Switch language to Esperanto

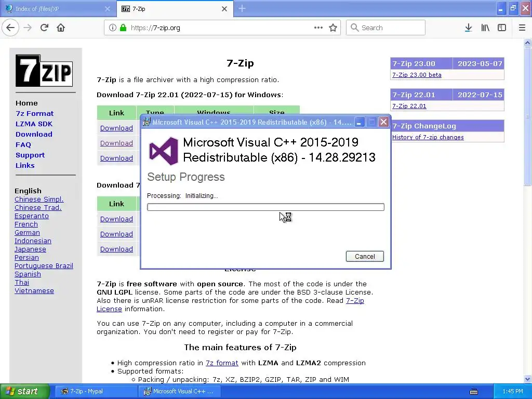pyautogui.click(x=32, y=216)
